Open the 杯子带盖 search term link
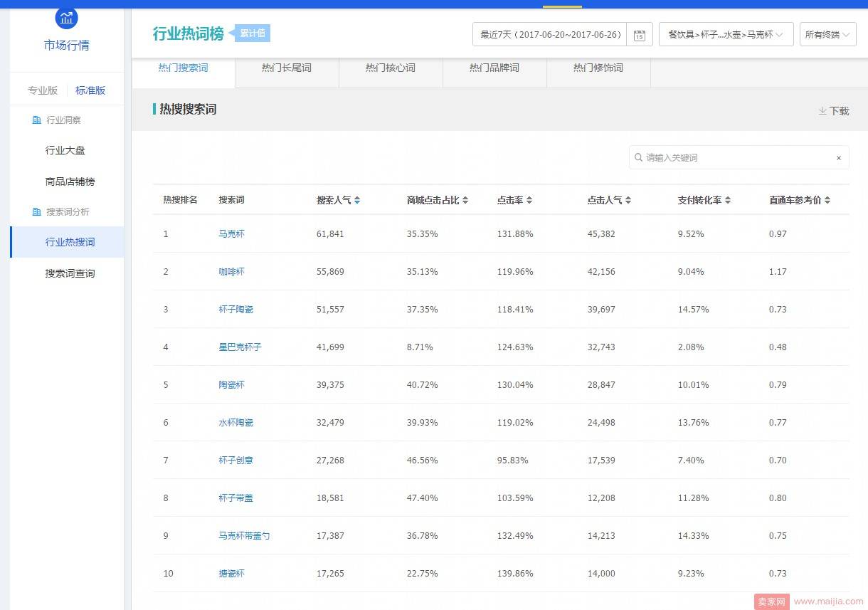This screenshot has height=610, width=868. (x=235, y=498)
